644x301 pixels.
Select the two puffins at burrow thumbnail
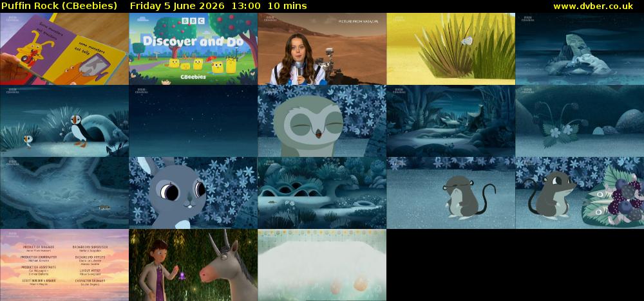click(64, 121)
